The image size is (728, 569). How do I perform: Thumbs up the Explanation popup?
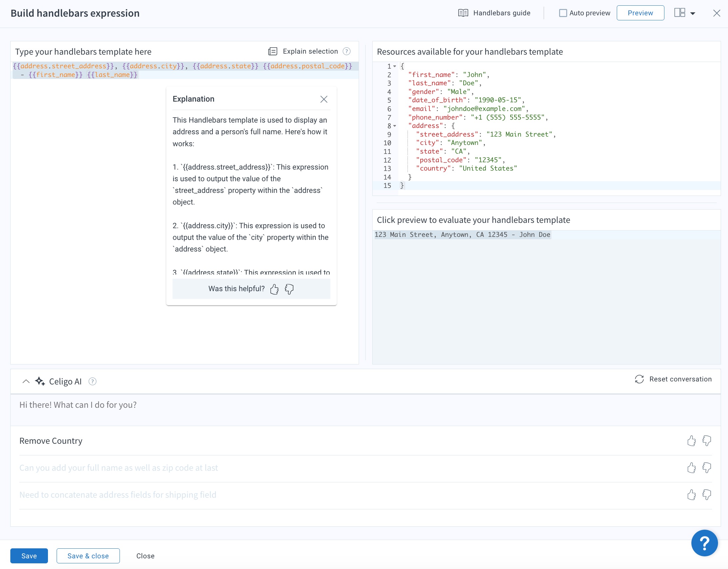tap(274, 289)
